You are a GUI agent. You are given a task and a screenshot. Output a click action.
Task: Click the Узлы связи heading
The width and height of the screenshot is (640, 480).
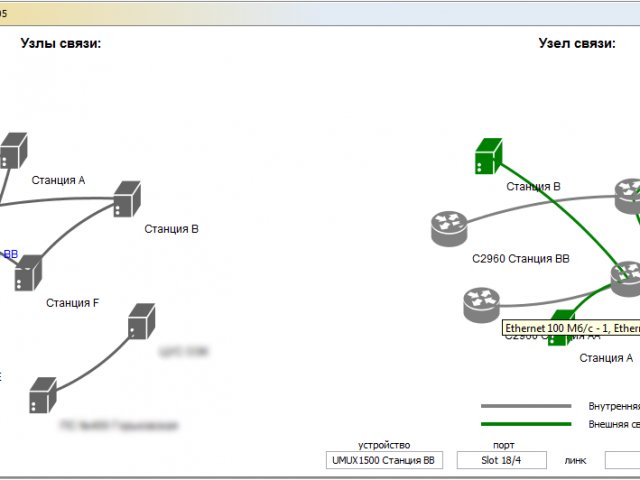pyautogui.click(x=61, y=43)
